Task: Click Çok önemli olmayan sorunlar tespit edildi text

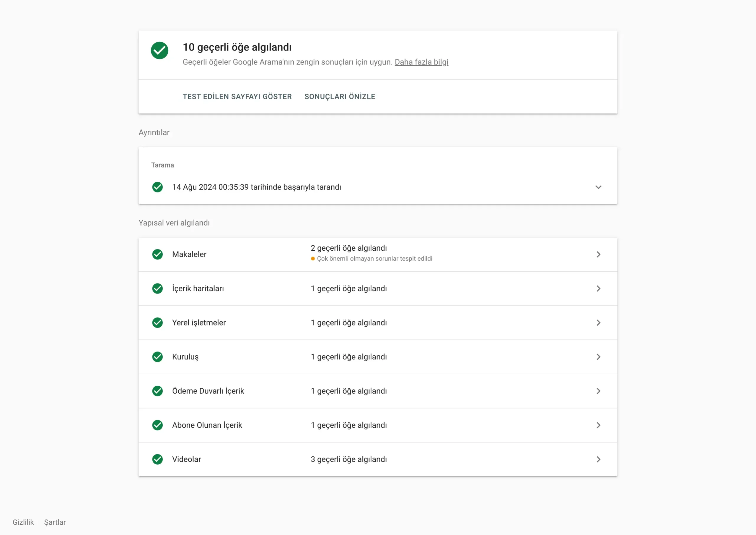Action: point(374,258)
